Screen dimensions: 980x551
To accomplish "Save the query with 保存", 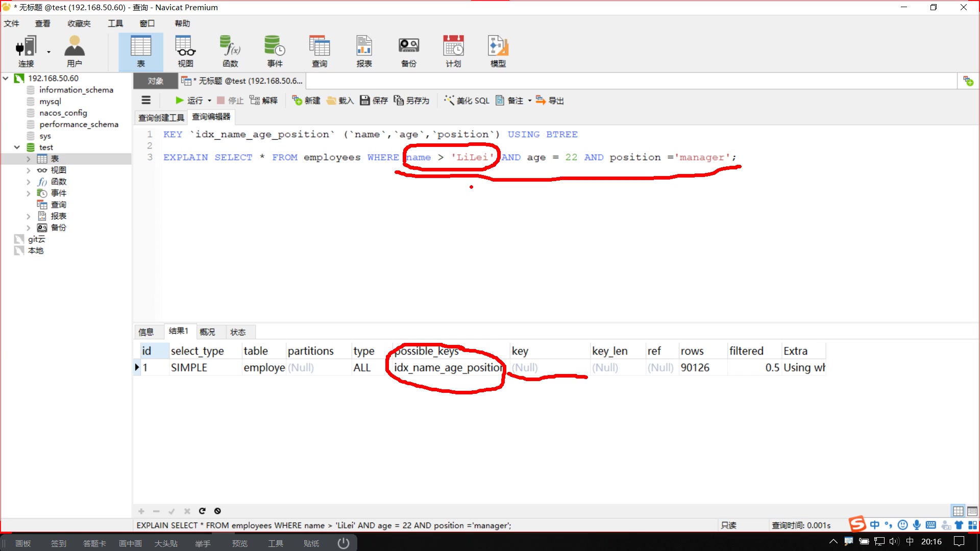I will [374, 101].
